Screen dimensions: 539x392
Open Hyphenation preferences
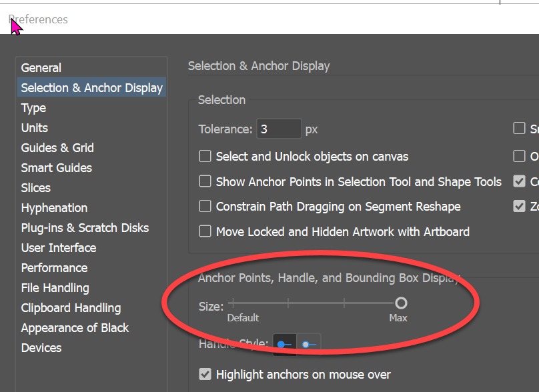[54, 207]
